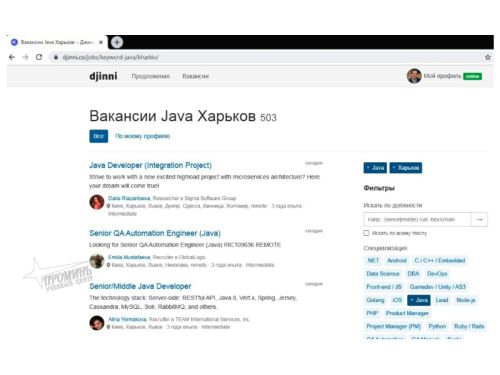Enable Искать по всему тексту checkbox
Viewport: 500px width, 375px height.
(x=366, y=233)
